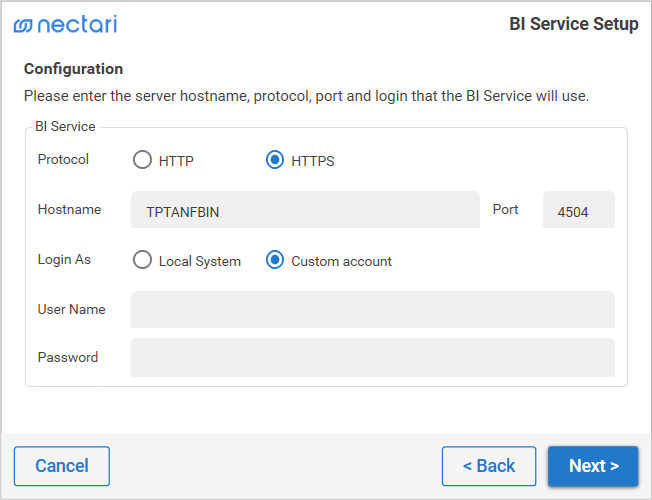
Task: Select Local System as login
Action: 142,260
